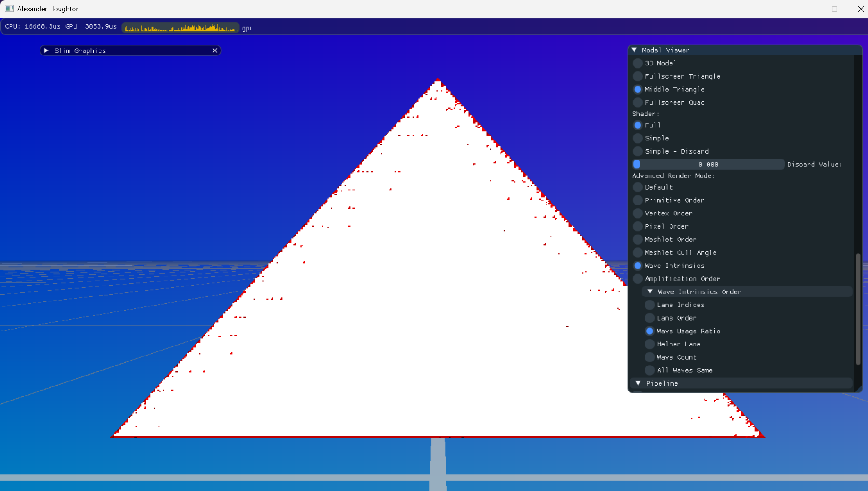Select Simple + Discard shader
868x491 pixels.
638,151
